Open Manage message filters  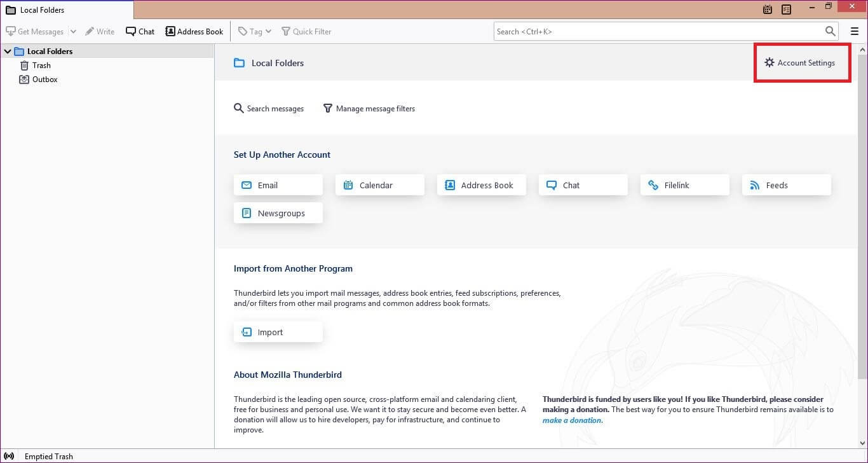pos(369,109)
